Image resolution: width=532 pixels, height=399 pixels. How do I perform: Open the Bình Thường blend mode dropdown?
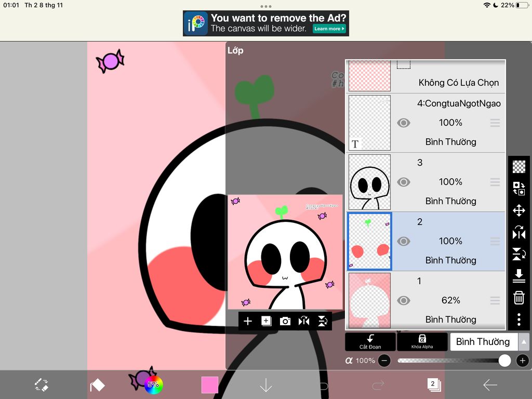pos(483,342)
